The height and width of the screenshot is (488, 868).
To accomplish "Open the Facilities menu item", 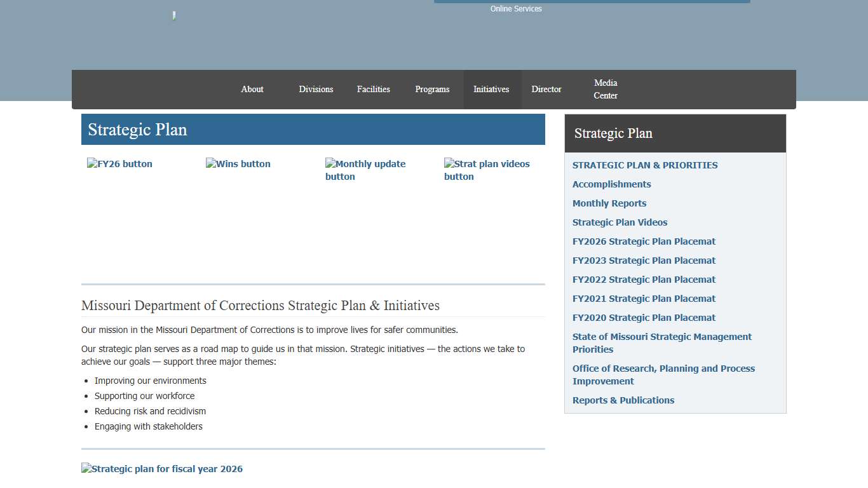I will 373,89.
